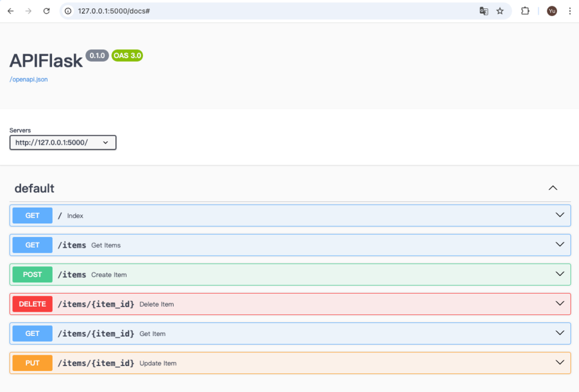Expand the POST /items chevron arrow
This screenshot has height=392, width=579.
(560, 274)
